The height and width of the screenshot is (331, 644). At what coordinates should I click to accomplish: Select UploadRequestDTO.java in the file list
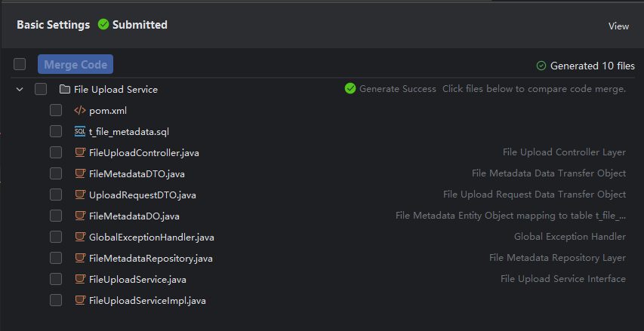[142, 195]
